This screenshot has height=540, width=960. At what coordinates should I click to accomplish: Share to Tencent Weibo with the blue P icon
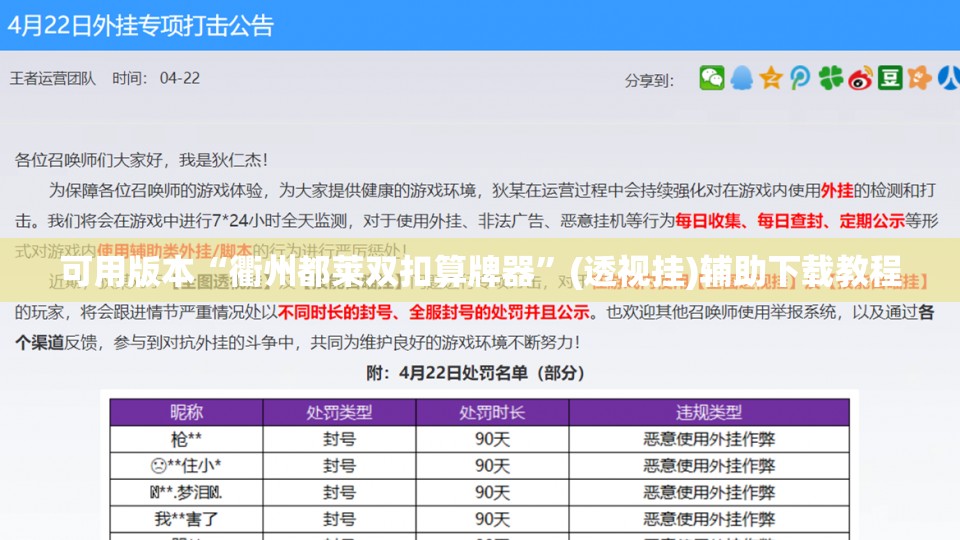800,78
